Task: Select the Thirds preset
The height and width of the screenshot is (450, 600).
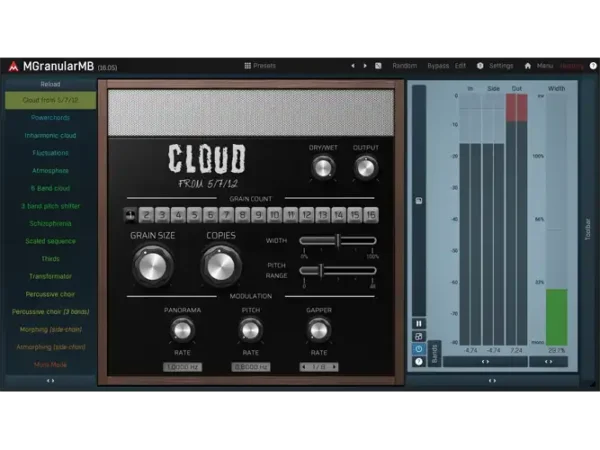Action: pos(51,259)
